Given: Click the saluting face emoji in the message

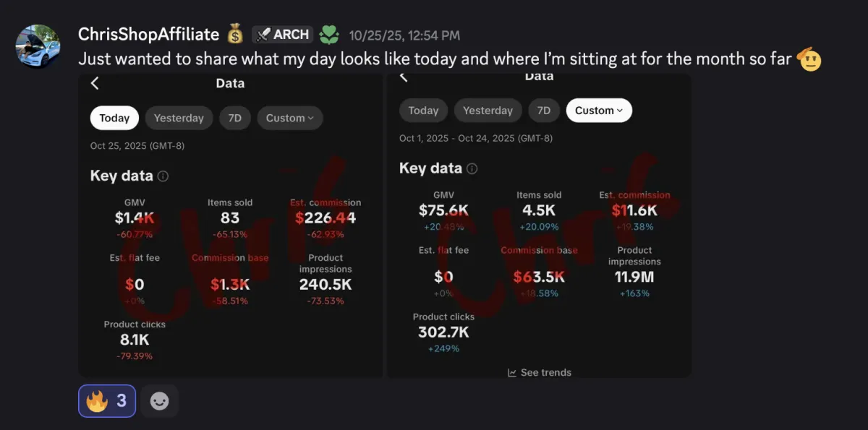Looking at the screenshot, I should point(809,59).
